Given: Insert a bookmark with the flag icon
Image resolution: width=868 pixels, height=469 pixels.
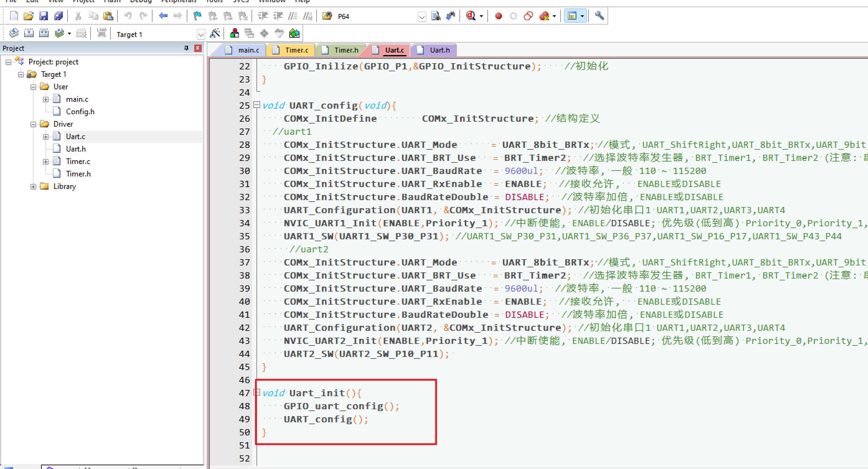Looking at the screenshot, I should [x=197, y=16].
